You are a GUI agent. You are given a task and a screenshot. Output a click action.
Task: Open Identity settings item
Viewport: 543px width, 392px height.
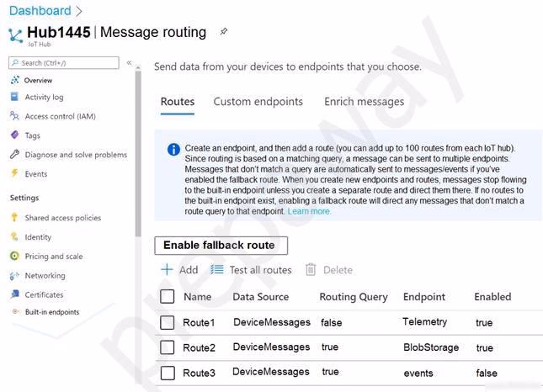38,237
